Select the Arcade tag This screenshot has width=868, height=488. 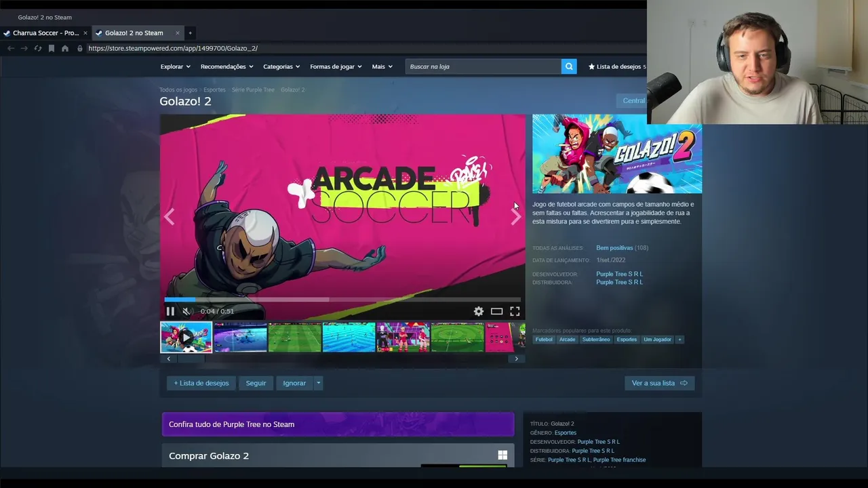click(567, 339)
